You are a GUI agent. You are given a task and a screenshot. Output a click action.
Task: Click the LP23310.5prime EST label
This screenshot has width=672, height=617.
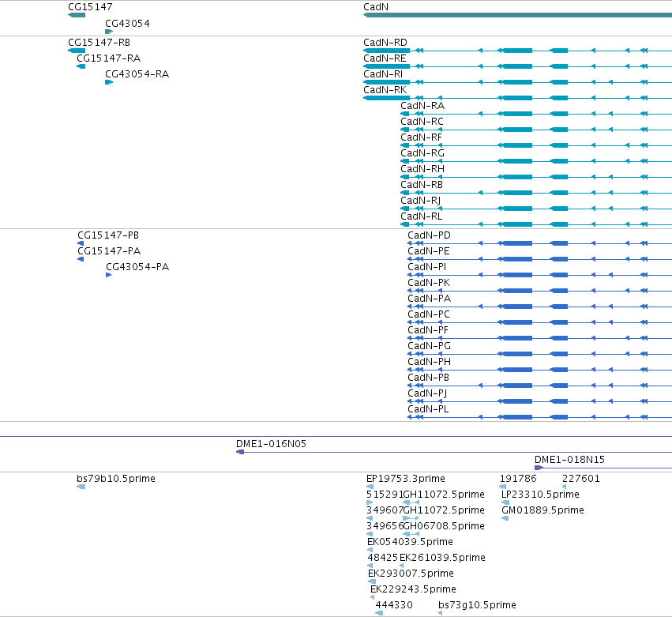point(540,495)
